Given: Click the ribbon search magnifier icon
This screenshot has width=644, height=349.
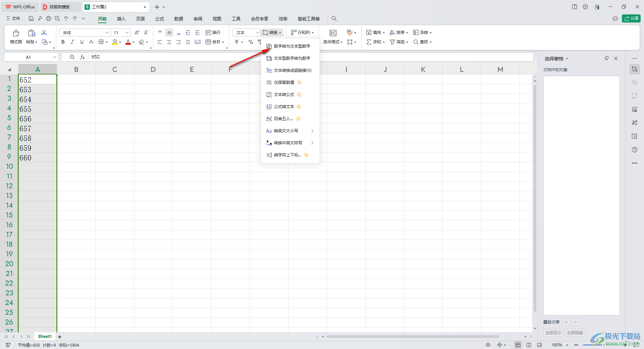Looking at the screenshot, I should point(334,19).
